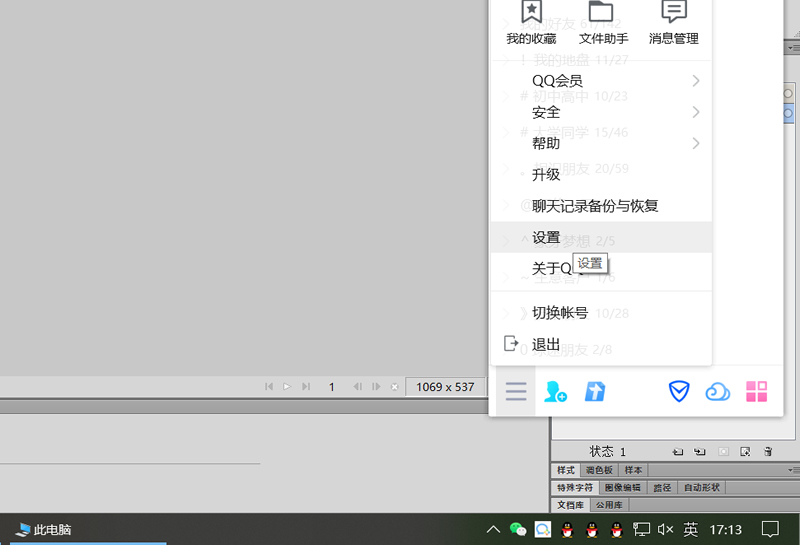Click the 1069 x 537 canvas size box
Image resolution: width=800 pixels, height=545 pixels.
[x=445, y=387]
